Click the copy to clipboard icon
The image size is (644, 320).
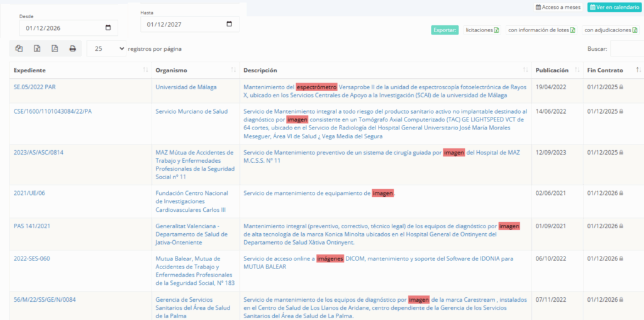[x=19, y=48]
